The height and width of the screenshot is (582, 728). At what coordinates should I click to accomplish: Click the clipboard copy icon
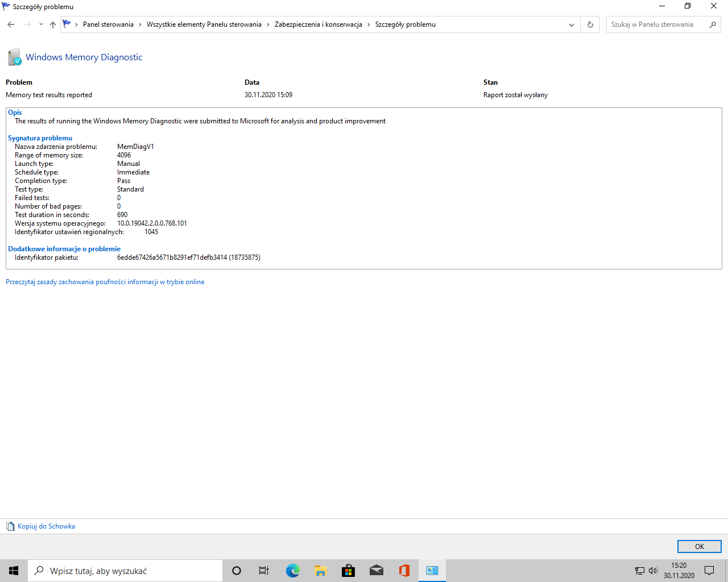click(x=10, y=526)
